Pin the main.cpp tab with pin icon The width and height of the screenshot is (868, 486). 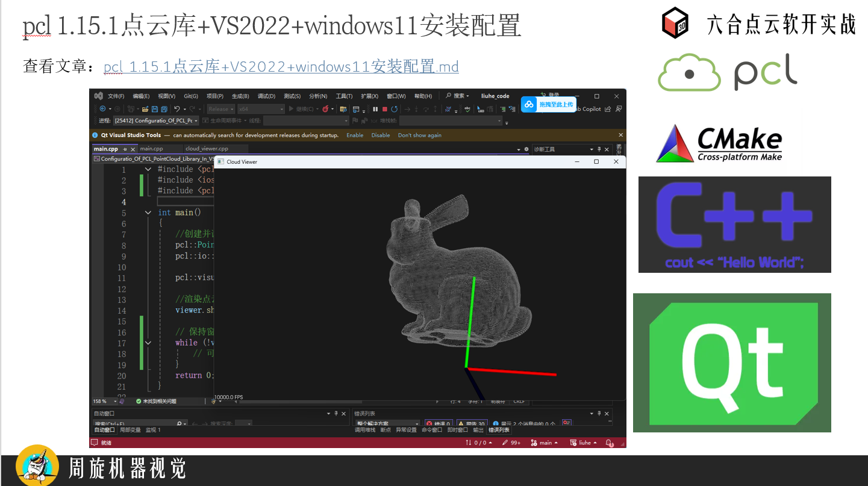pos(125,149)
